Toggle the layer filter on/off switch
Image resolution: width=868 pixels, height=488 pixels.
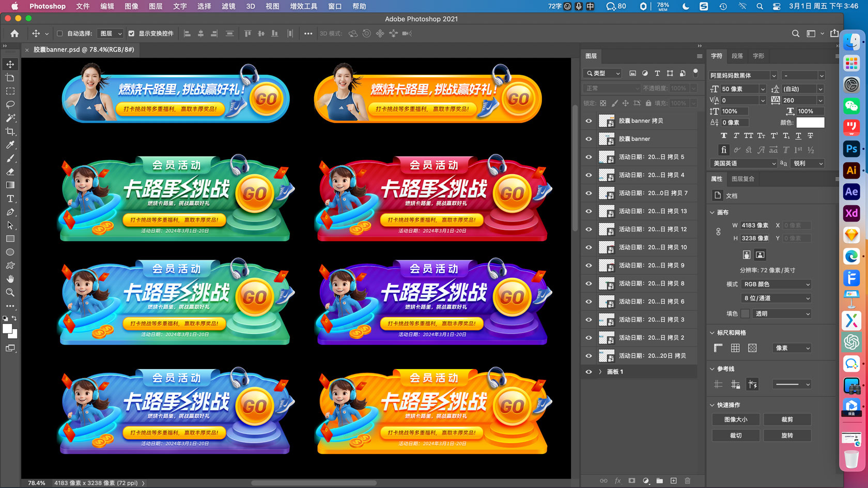click(x=695, y=72)
